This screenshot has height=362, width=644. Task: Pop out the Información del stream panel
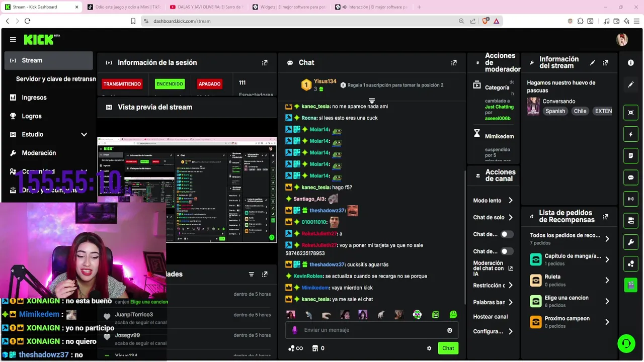point(605,63)
